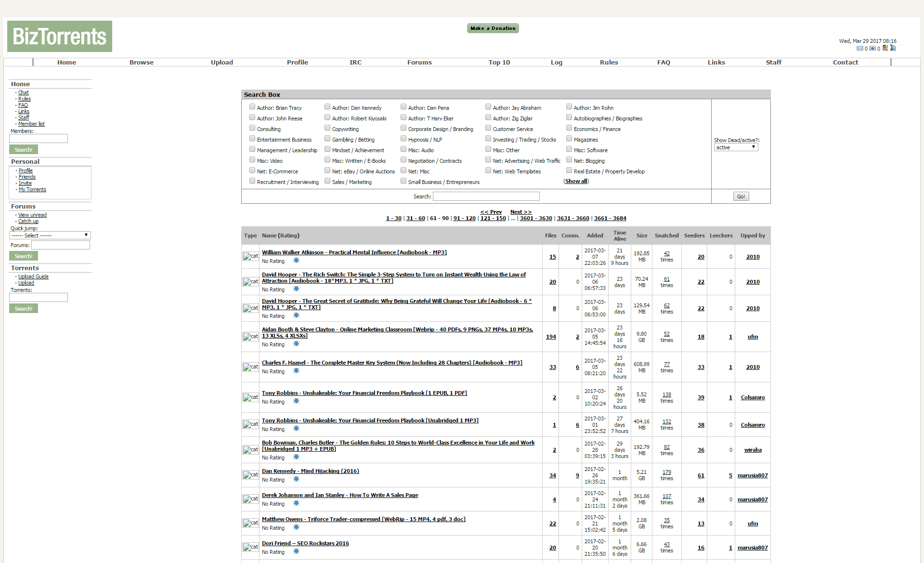Image resolution: width=924 pixels, height=563 pixels.
Task: Go to Next >> results page
Action: 521,212
